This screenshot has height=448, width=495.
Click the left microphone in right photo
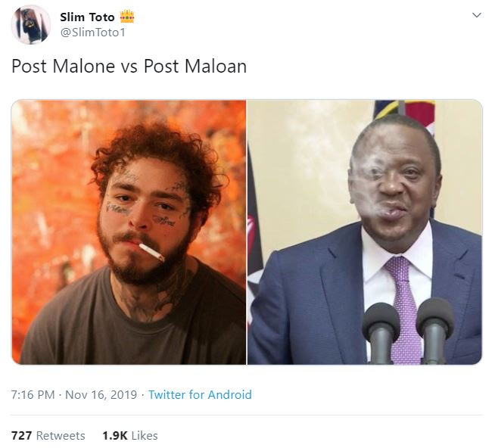[381, 331]
